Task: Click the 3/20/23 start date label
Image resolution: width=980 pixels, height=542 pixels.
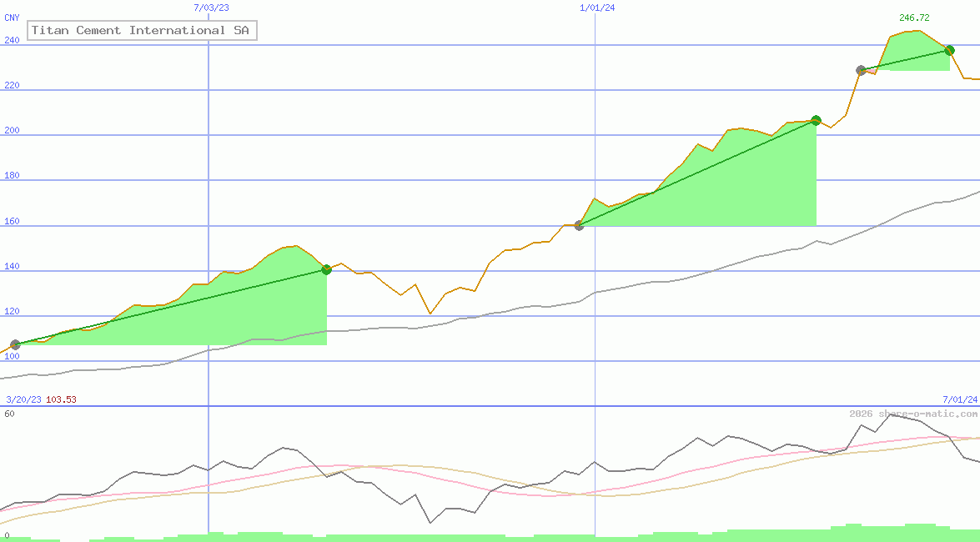Action: pos(23,399)
